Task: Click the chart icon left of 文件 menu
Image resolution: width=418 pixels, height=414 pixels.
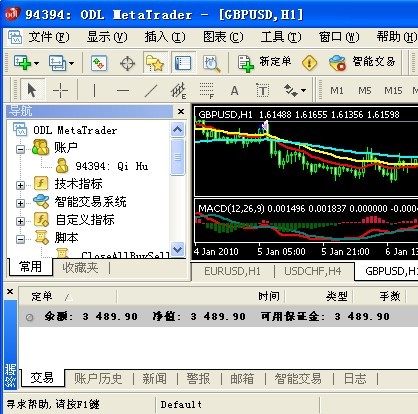Action: pos(15,37)
